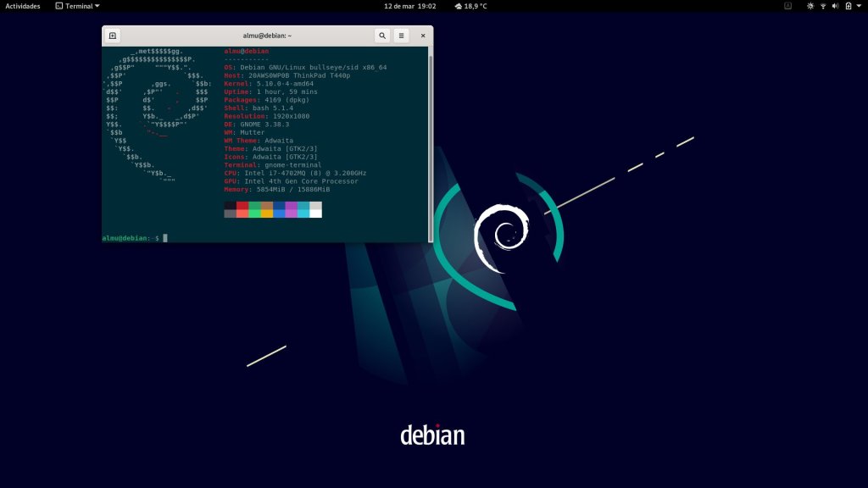The image size is (868, 488).
Task: Click the keyboard layout indicator in top bar
Action: click(787, 6)
